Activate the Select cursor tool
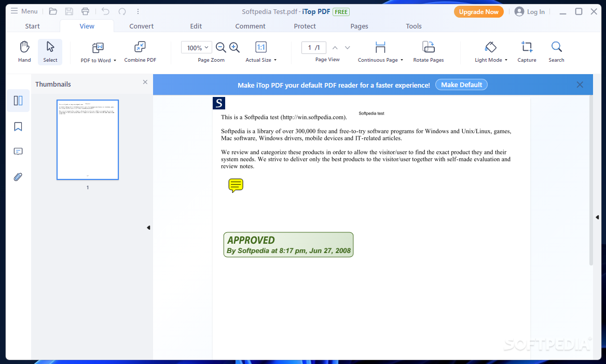 (x=50, y=51)
